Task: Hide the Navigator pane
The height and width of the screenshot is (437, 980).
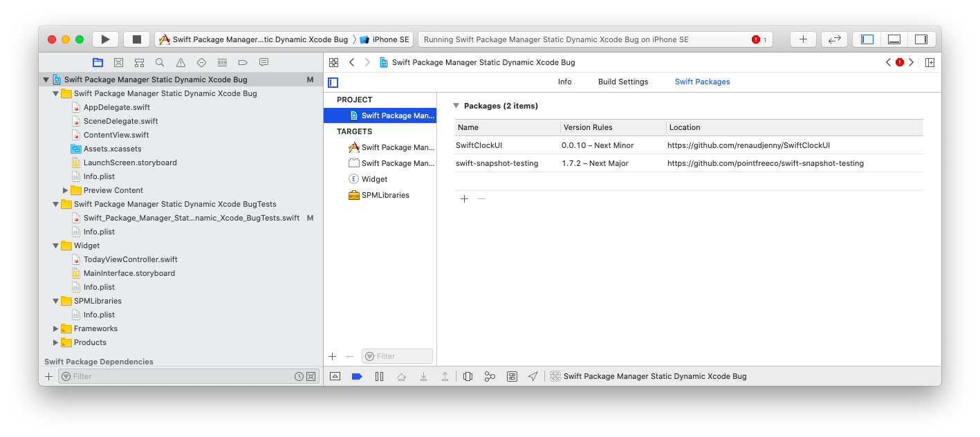Action: 867,39
